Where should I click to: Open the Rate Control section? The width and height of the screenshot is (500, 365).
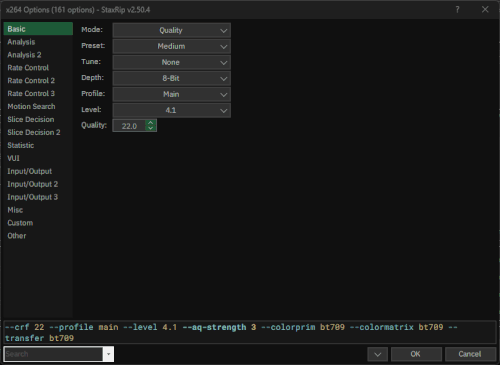click(x=38, y=68)
